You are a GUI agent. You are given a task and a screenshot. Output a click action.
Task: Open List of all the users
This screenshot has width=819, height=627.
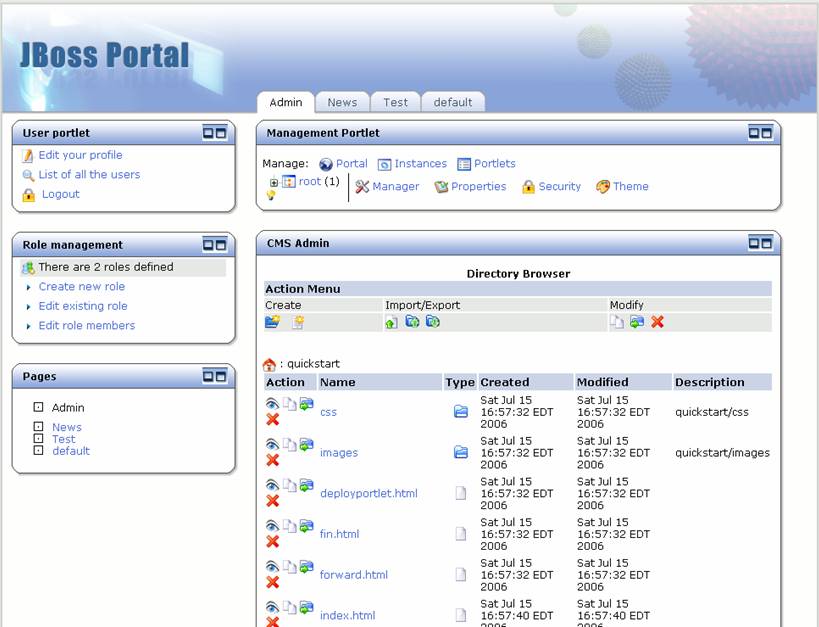pos(89,175)
